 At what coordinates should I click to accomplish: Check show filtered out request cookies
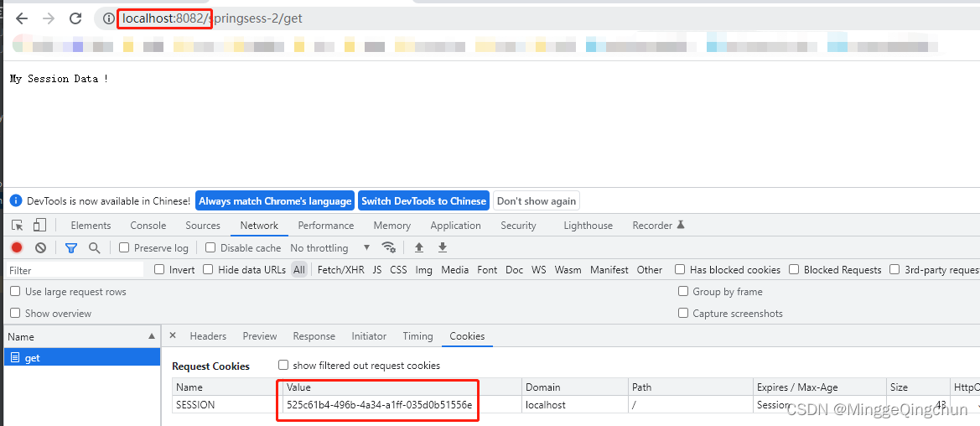click(283, 365)
